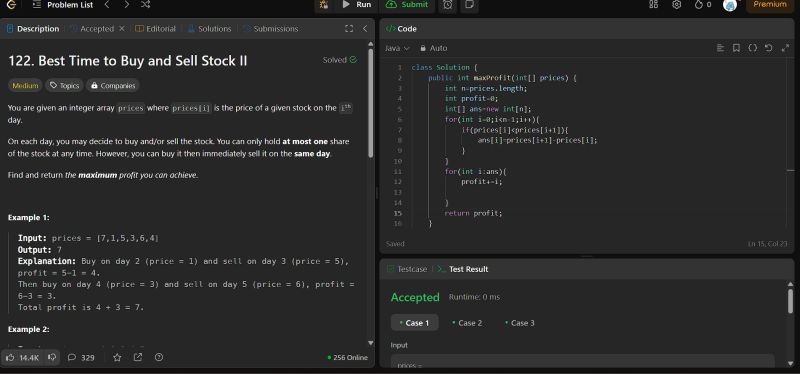This screenshot has height=374, width=800.
Task: Expand the Companies tag
Action: click(113, 86)
